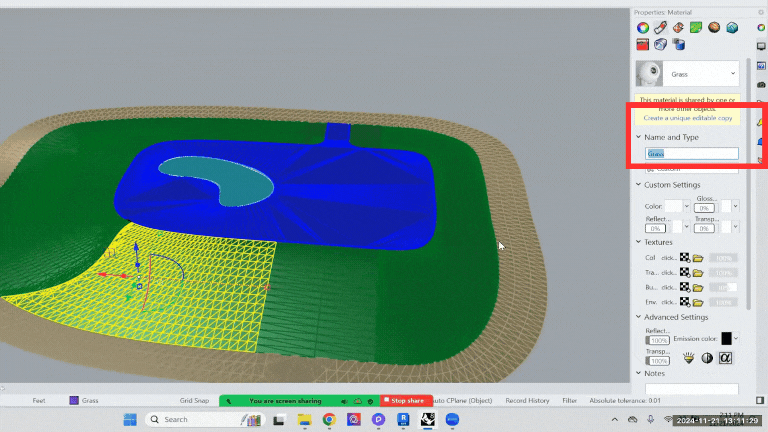Click the Reflect 0% value field
768x432 pixels.
[655, 229]
